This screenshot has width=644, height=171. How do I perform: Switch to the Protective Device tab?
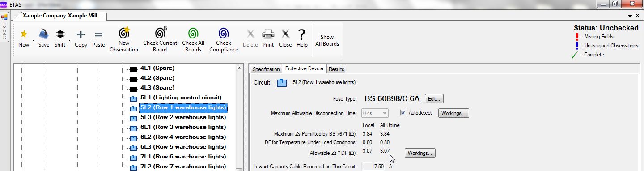coord(304,68)
